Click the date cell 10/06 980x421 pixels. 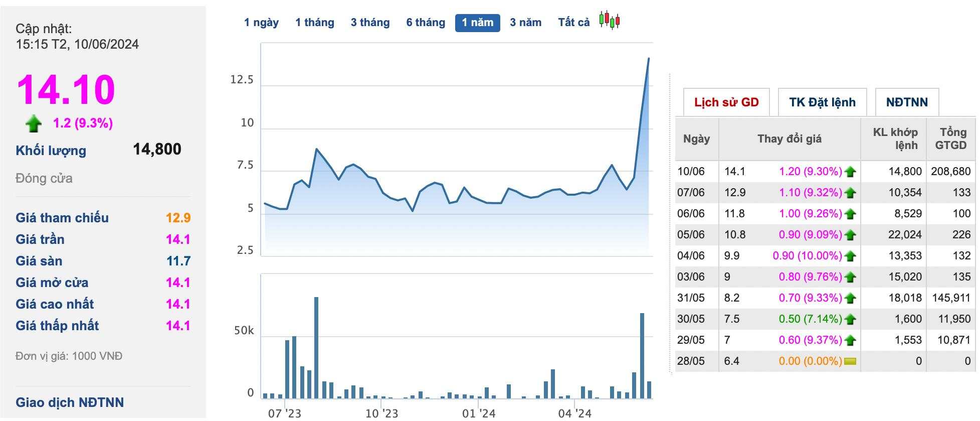(691, 172)
